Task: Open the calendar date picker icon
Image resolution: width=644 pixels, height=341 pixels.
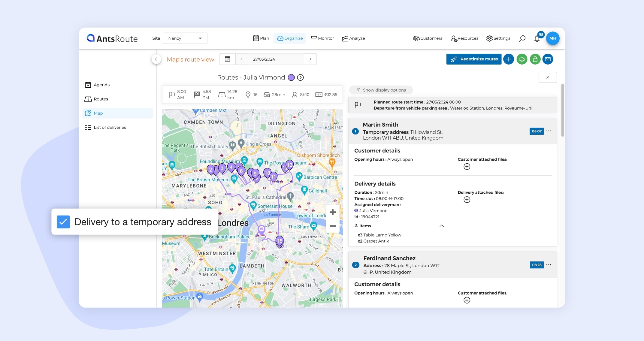Action: pos(228,59)
